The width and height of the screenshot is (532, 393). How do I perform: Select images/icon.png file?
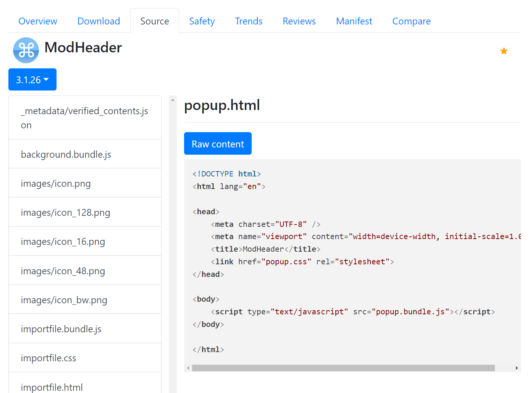coord(85,183)
